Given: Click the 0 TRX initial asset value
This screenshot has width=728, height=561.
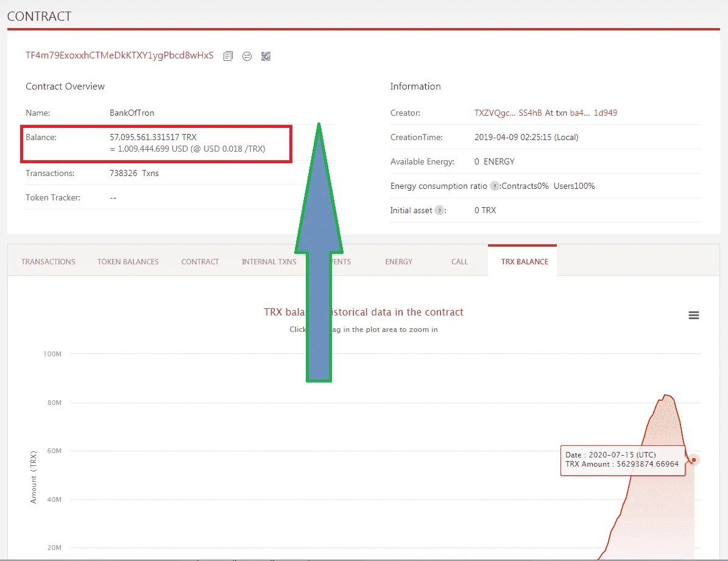Looking at the screenshot, I should tap(485, 210).
